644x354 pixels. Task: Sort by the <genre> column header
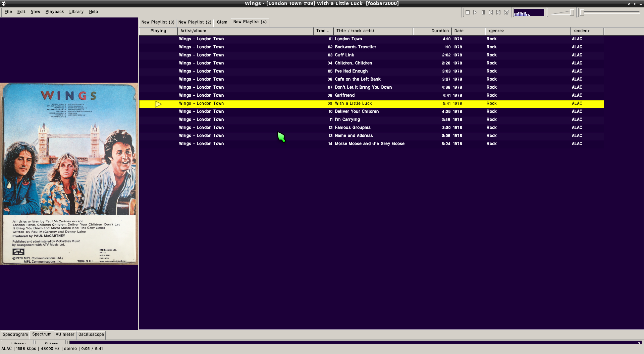coord(528,31)
